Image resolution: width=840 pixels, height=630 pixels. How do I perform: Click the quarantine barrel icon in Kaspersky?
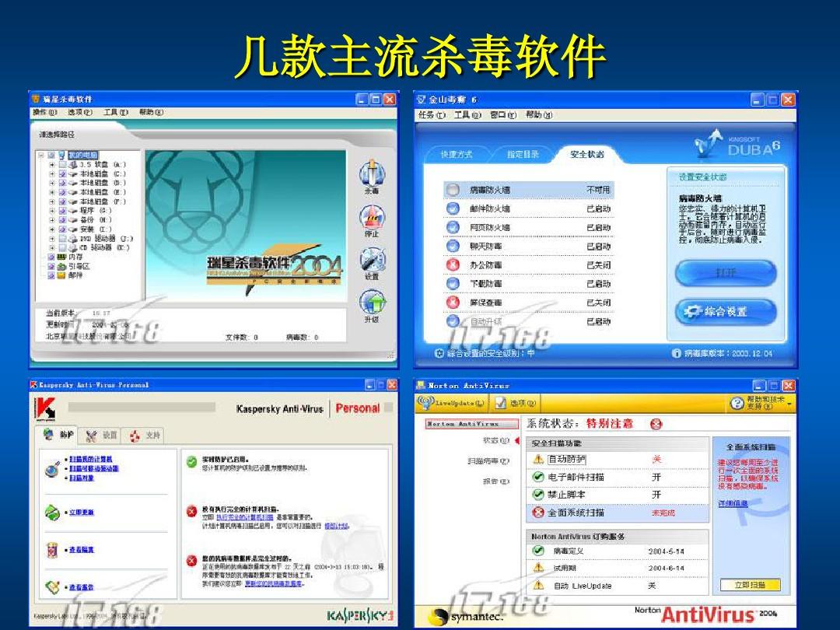[x=53, y=550]
